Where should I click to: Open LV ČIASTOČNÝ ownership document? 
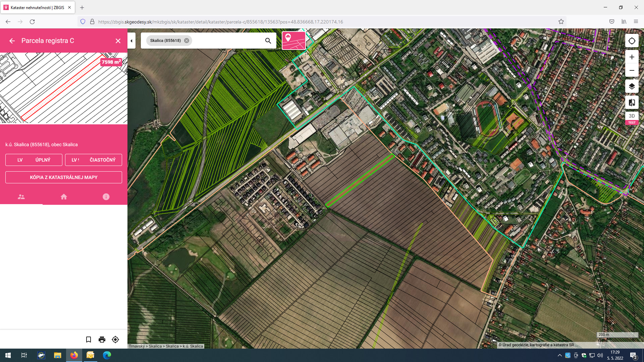pos(94,160)
